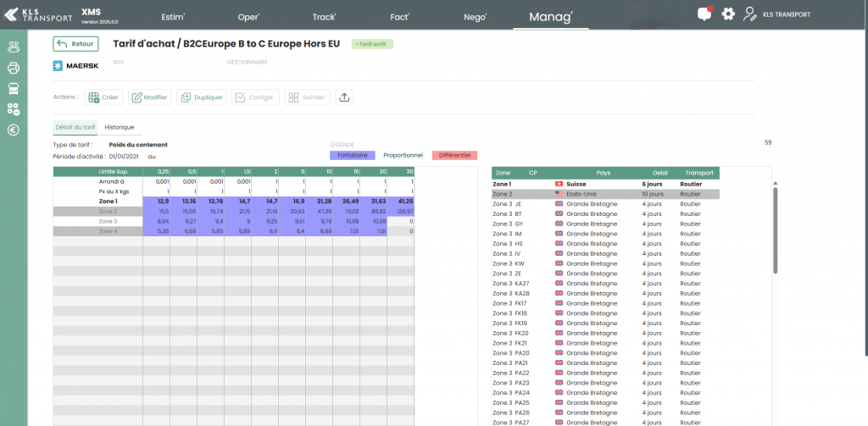Click the 8,94 price cell
The width and height of the screenshot is (868, 426).
[157, 221]
